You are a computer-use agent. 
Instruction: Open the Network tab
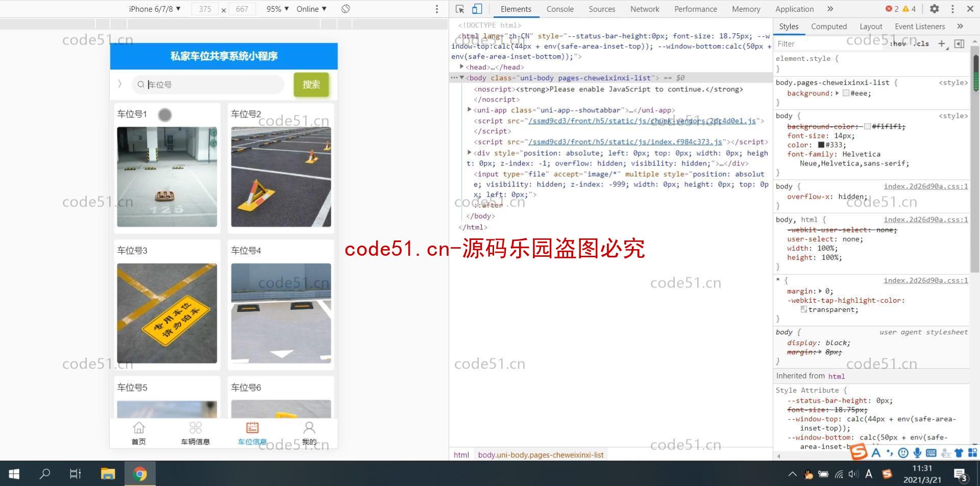[x=645, y=9]
